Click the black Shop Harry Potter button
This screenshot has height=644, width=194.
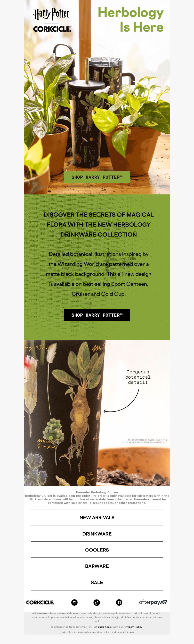coord(97,315)
